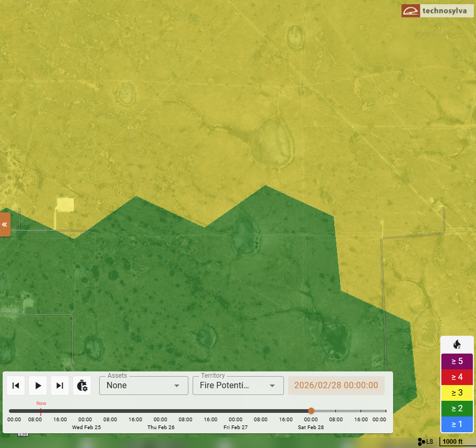Image resolution: width=476 pixels, height=448 pixels.
Task: Select the red ≥ 4 legend swatch
Action: (457, 377)
